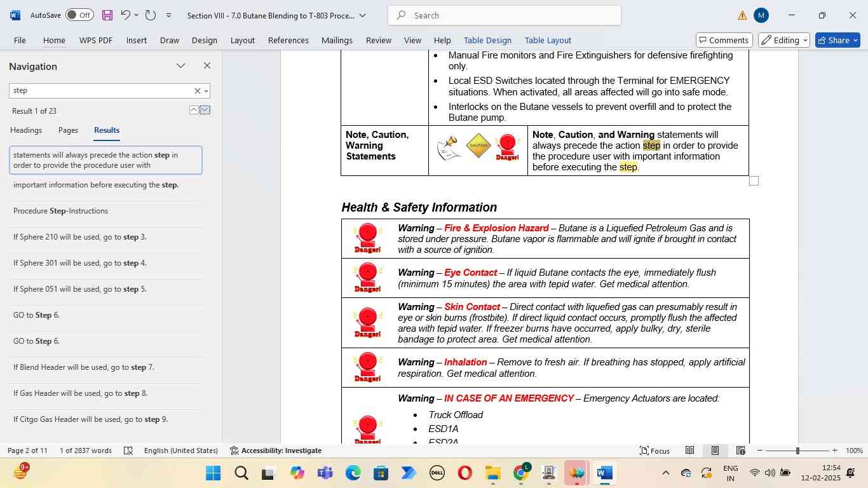The image size is (868, 488).
Task: Click the 100% zoom level
Action: click(x=854, y=451)
